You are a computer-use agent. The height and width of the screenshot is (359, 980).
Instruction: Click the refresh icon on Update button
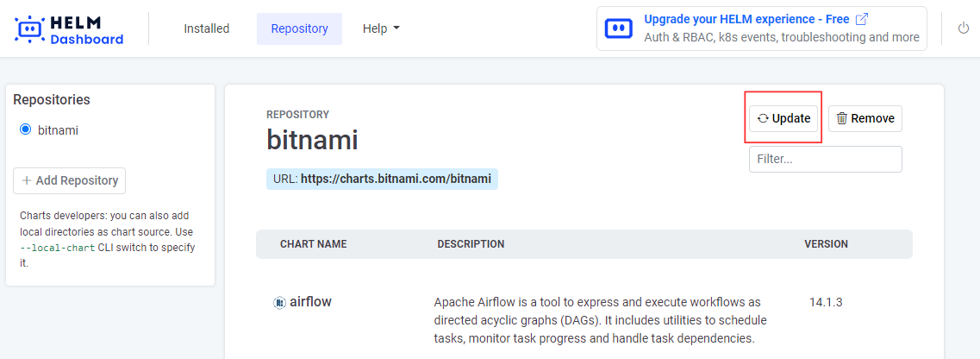coord(763,118)
